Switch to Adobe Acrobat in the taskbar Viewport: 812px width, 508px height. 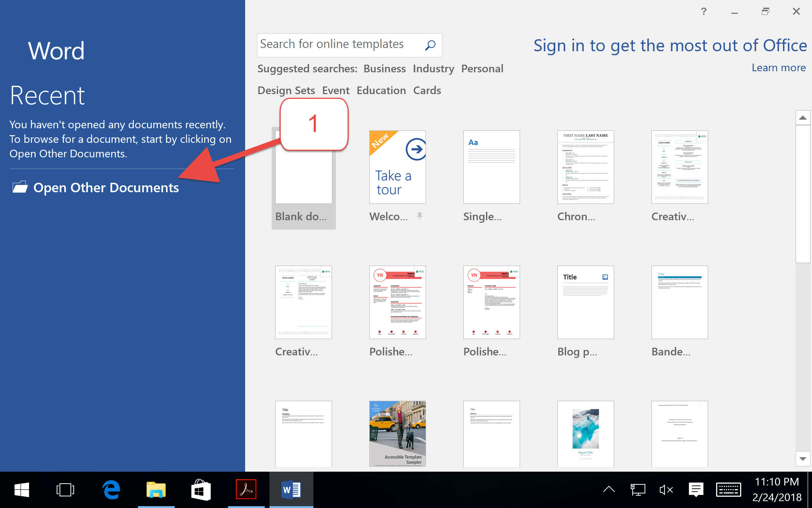pos(246,489)
